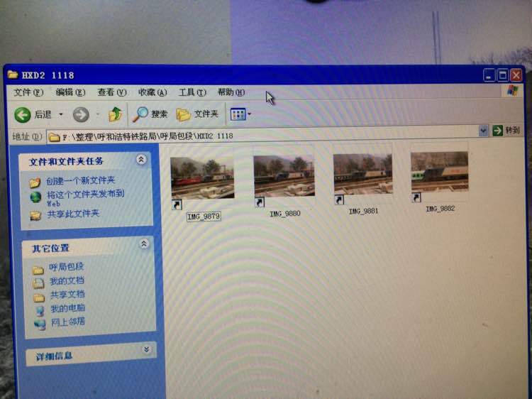Select the IMG_9880 thumbnail

[284, 176]
